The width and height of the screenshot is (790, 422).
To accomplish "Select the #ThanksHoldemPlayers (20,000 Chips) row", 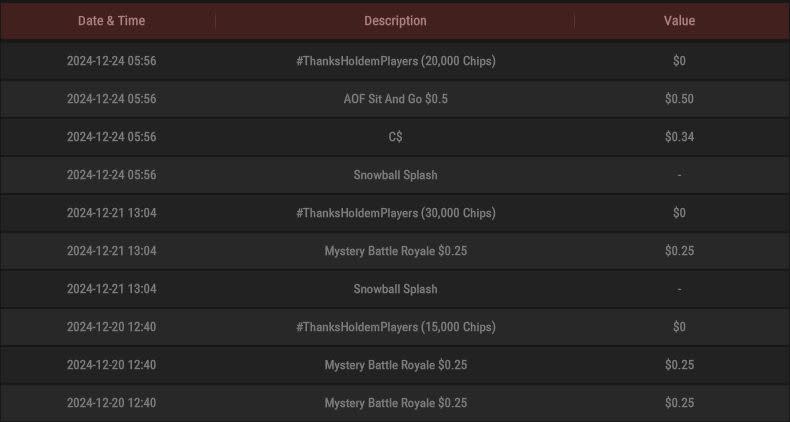I will [x=395, y=60].
